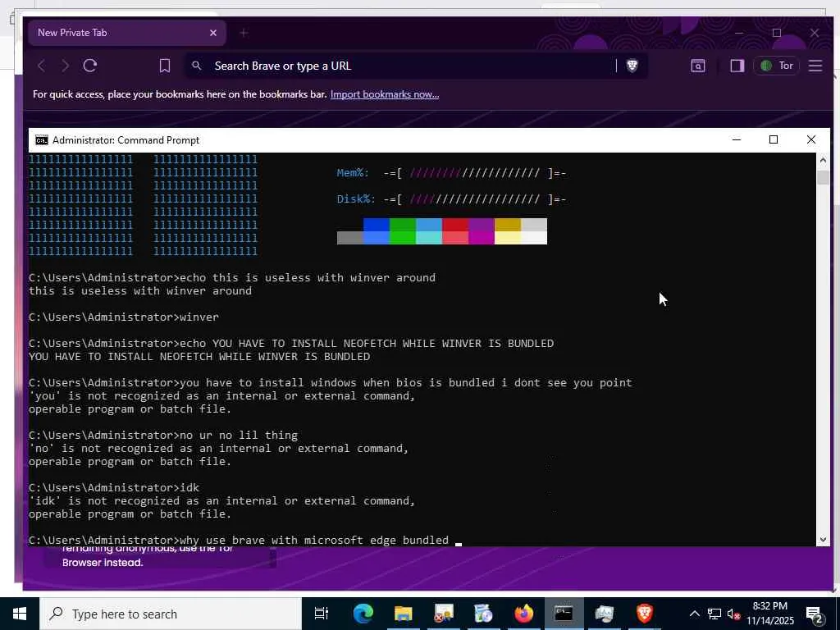Minimize the Command Prompt window
840x630 pixels.
pyautogui.click(x=737, y=139)
